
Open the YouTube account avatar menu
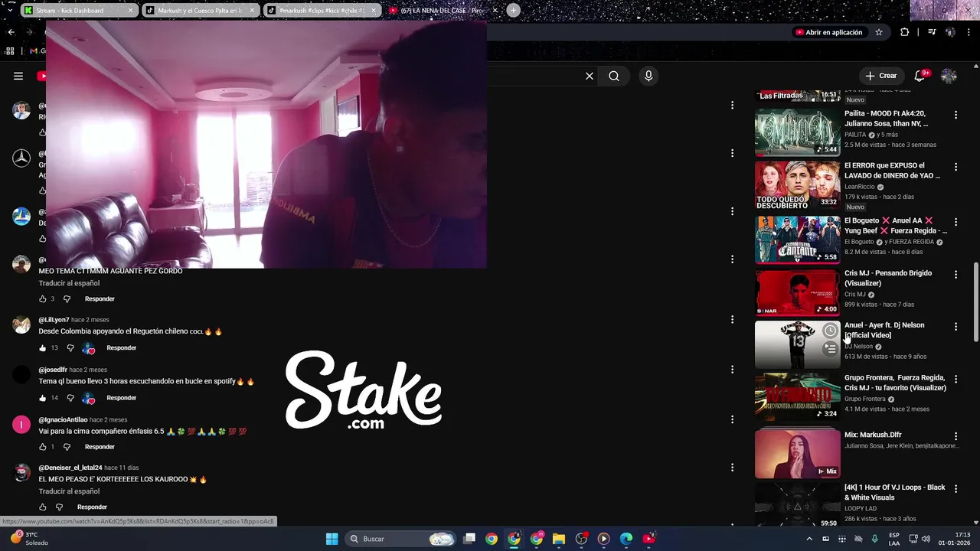point(949,76)
